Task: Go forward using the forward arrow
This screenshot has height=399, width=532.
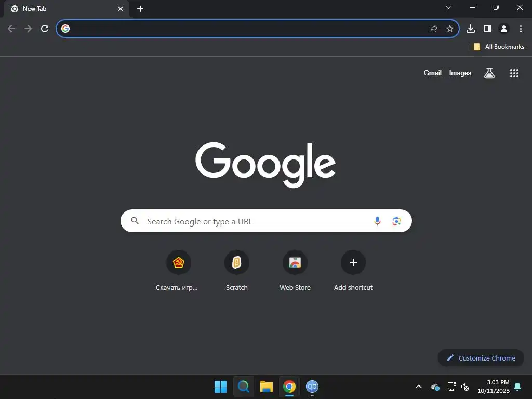Action: pyautogui.click(x=28, y=29)
